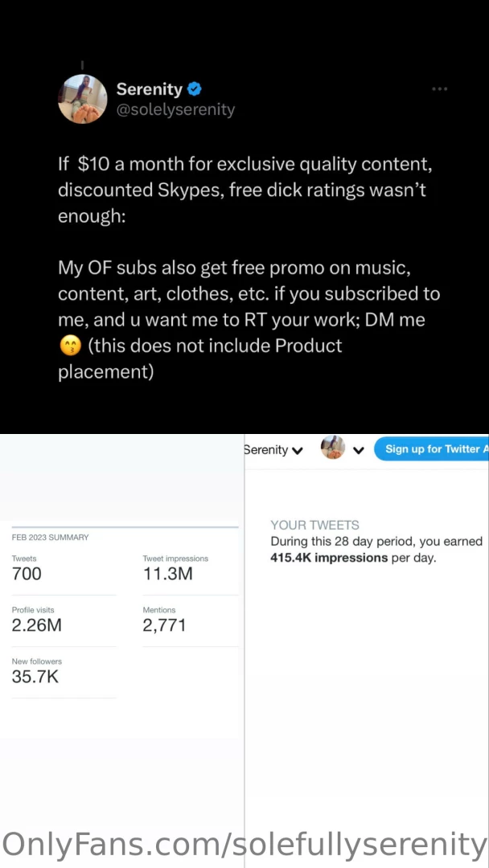This screenshot has width=489, height=868.
Task: Click the divider line under the summary stats
Action: pos(64,699)
